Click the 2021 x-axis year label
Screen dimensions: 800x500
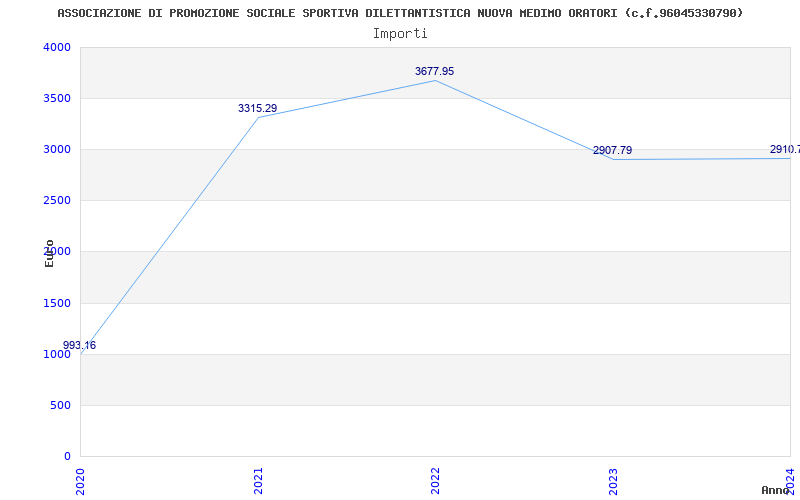(258, 481)
